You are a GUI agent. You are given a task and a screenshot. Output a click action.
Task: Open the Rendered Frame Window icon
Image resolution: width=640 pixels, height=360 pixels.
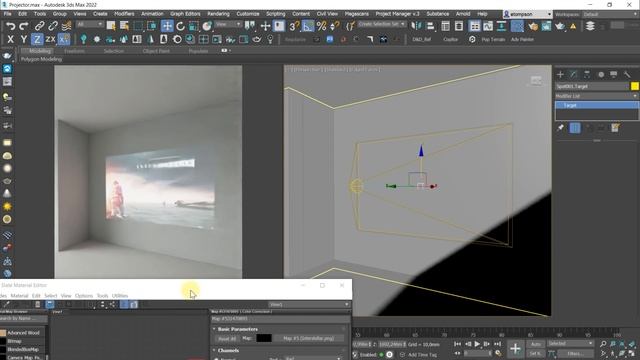click(546, 26)
